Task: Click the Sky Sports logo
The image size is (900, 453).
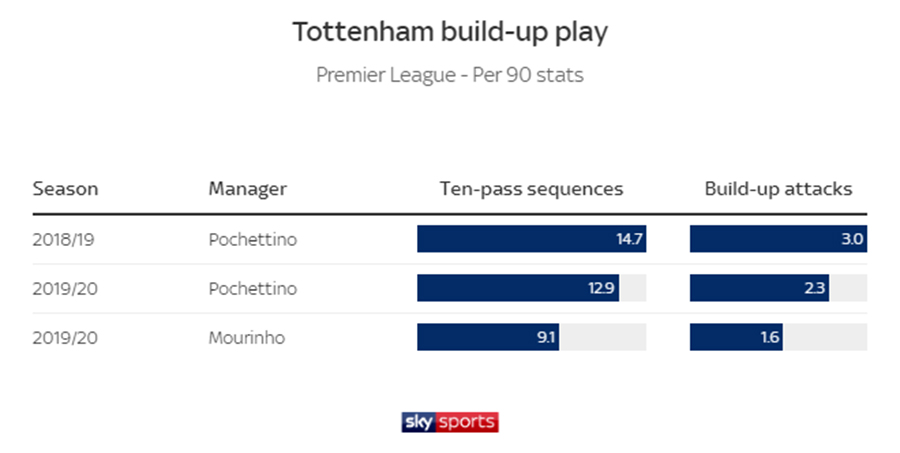Action: pos(450,422)
